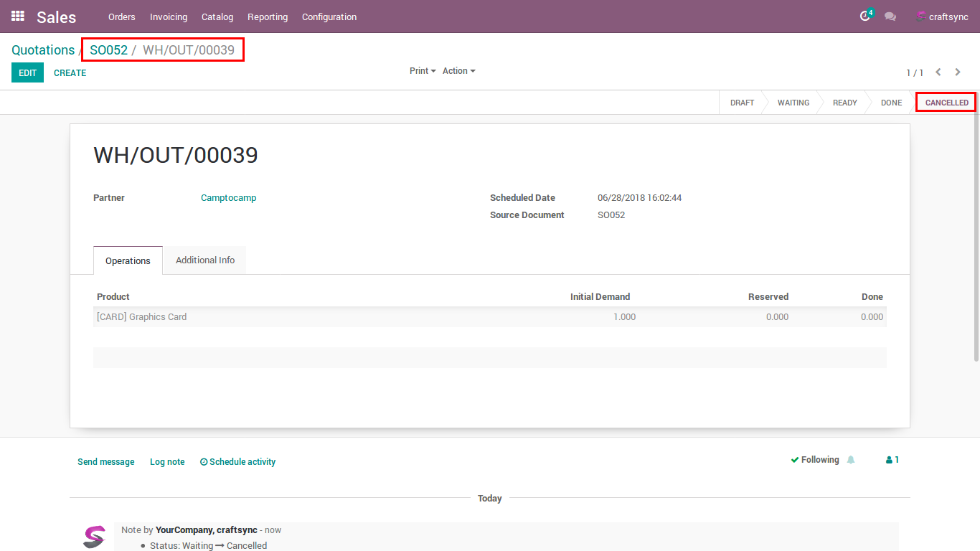This screenshot has width=980, height=551.
Task: Click the craftsync avatar in the chatter note
Action: pyautogui.click(x=94, y=537)
